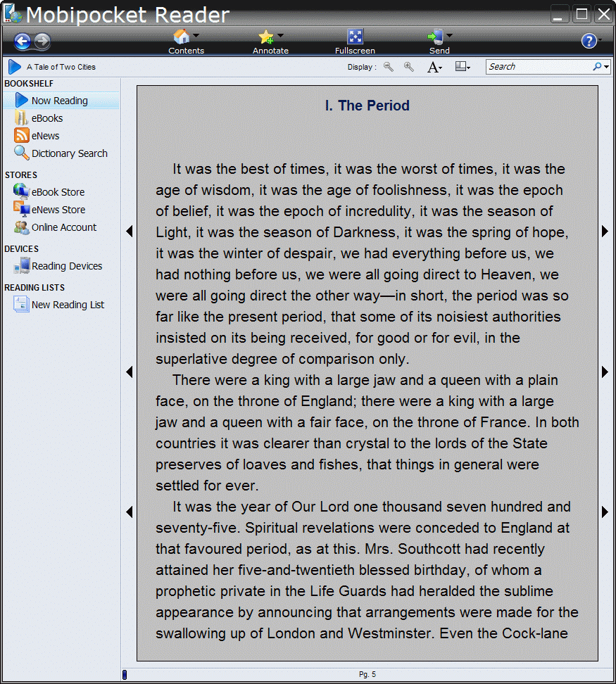The height and width of the screenshot is (684, 616).
Task: Click the eNews Store icon
Action: click(x=21, y=209)
